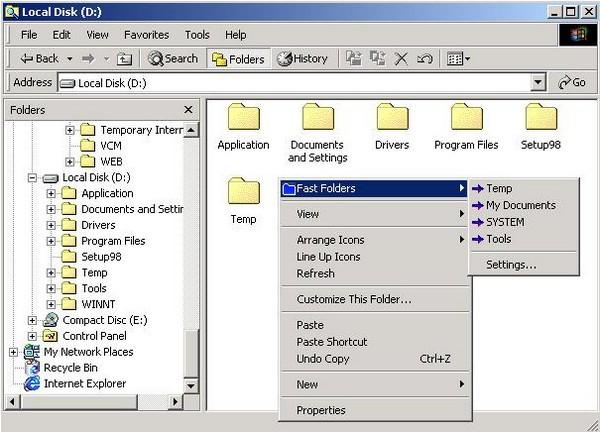Go up one folder level
The height and width of the screenshot is (432, 600).
point(125,59)
